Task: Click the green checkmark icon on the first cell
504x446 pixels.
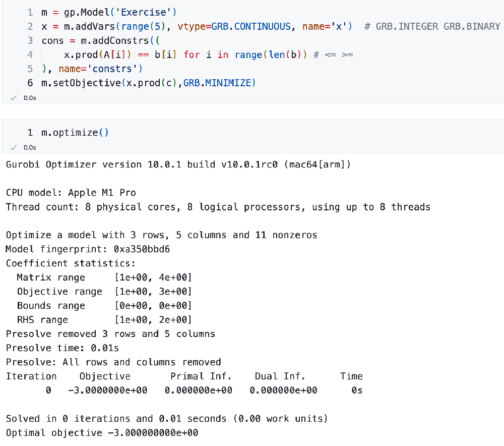Action: [x=14, y=97]
